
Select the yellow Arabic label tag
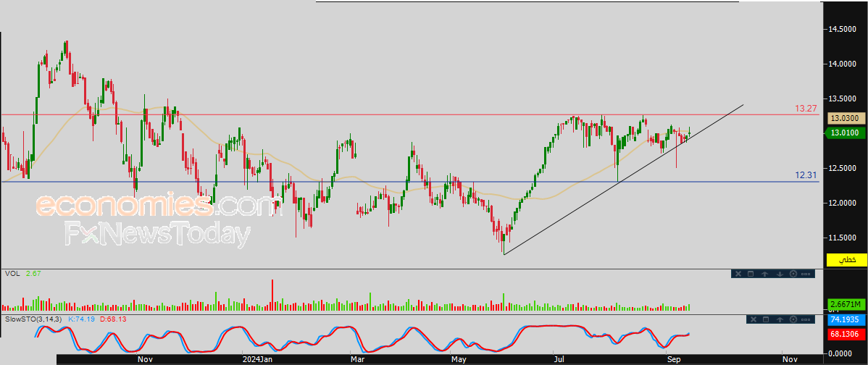(846, 259)
